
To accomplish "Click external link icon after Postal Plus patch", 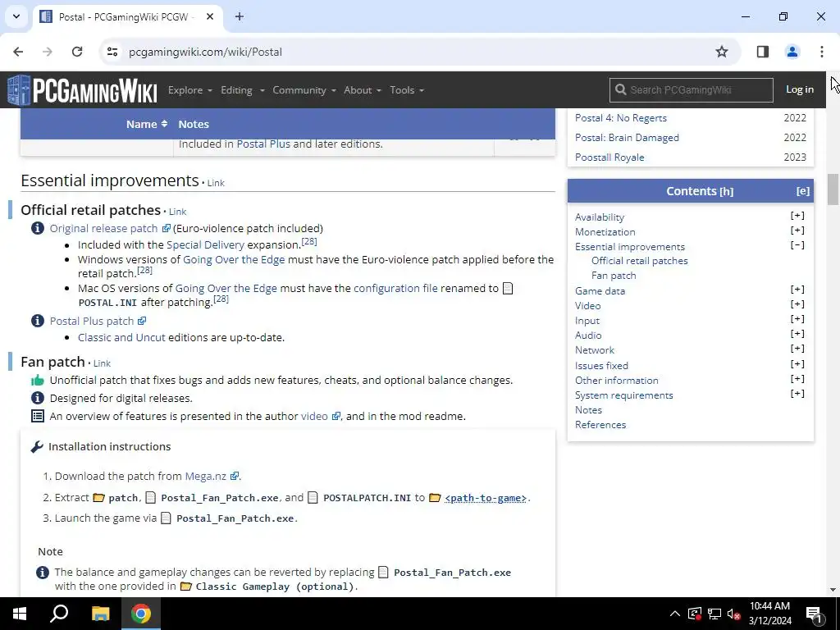I will click(x=141, y=321).
